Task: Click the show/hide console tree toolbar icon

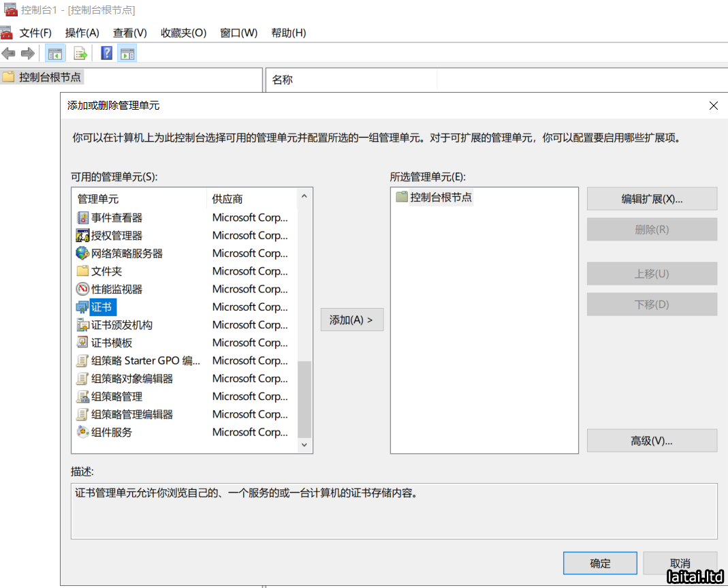Action: pyautogui.click(x=54, y=53)
